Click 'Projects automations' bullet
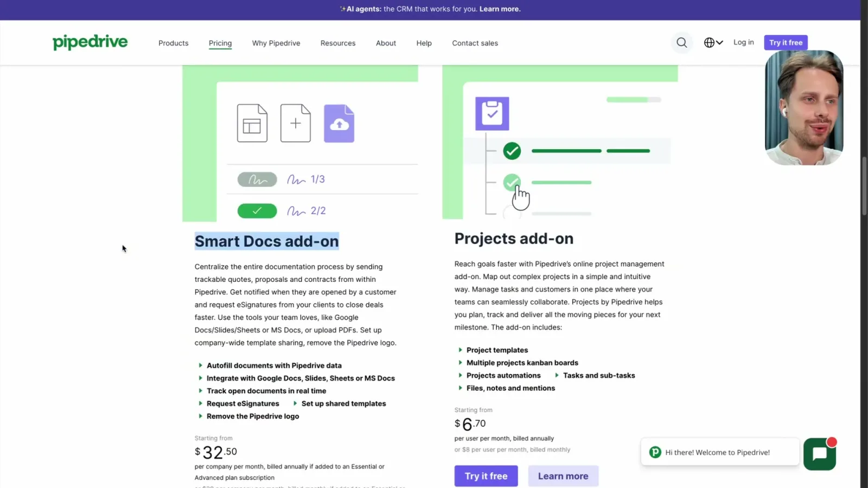Screen dimensions: 868x488 (503, 375)
